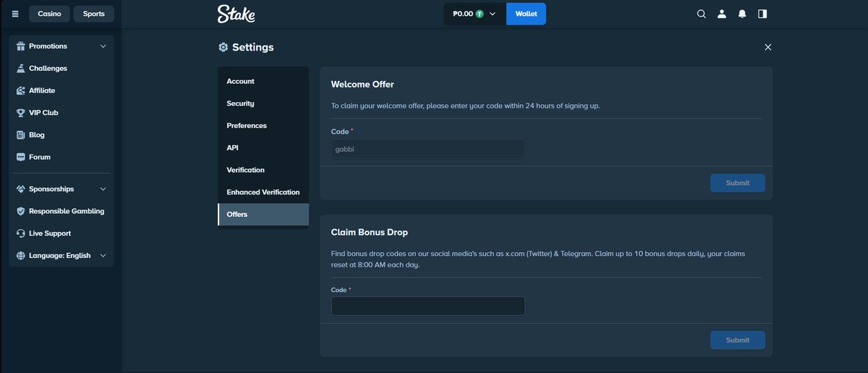Screen dimensions: 868x373
Task: Click the Bonus Drop code field
Action: [427, 306]
